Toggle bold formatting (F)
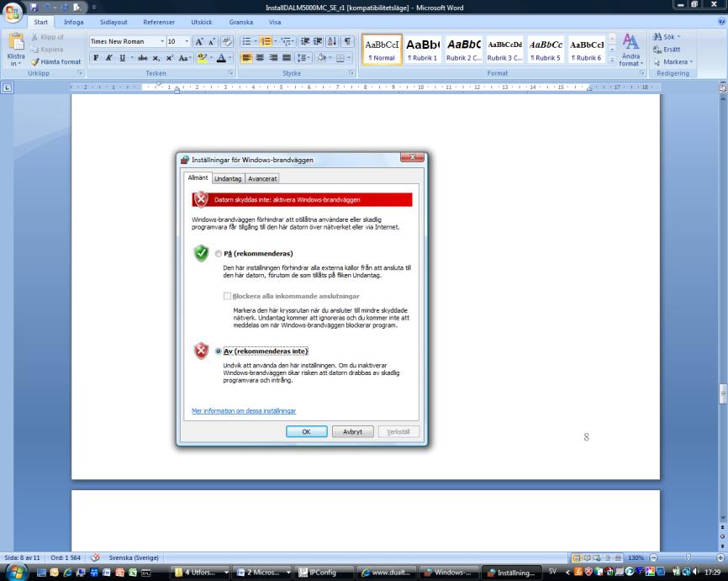The height and width of the screenshot is (581, 728). [96, 58]
